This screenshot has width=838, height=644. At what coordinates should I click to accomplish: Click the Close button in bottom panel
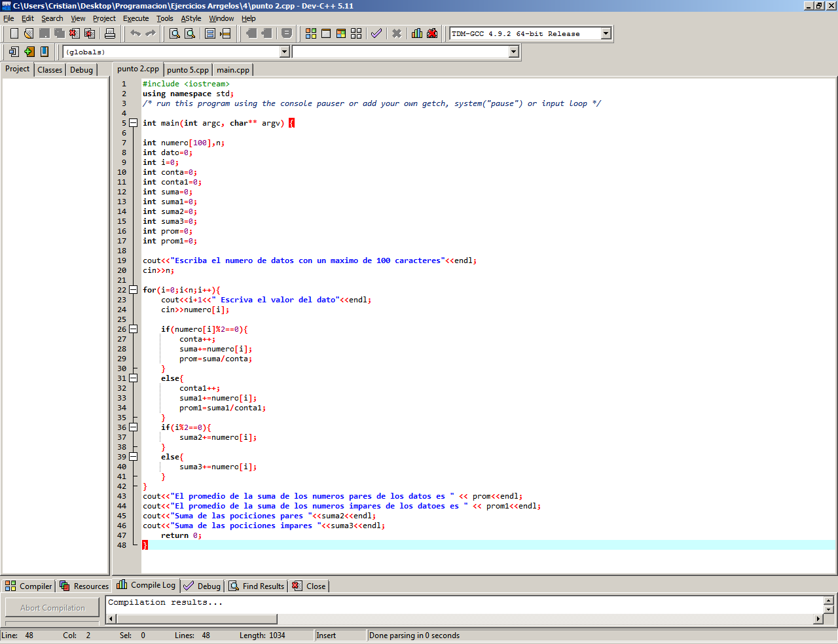point(310,586)
